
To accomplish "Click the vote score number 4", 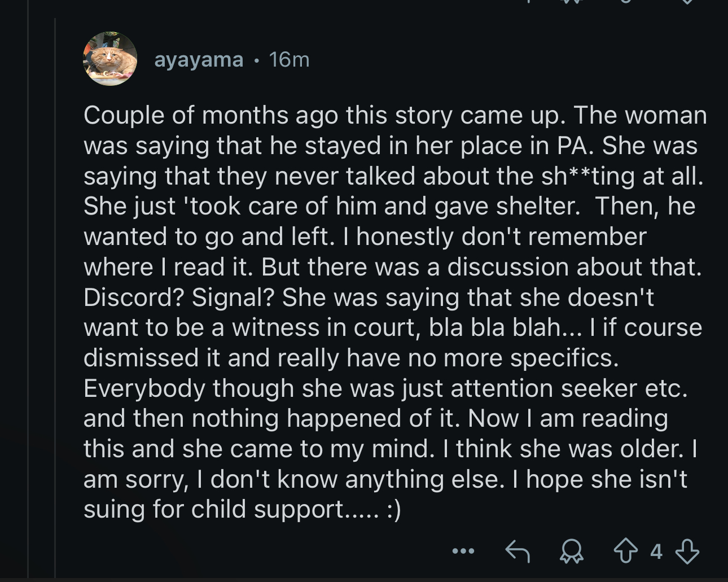I will (x=656, y=552).
